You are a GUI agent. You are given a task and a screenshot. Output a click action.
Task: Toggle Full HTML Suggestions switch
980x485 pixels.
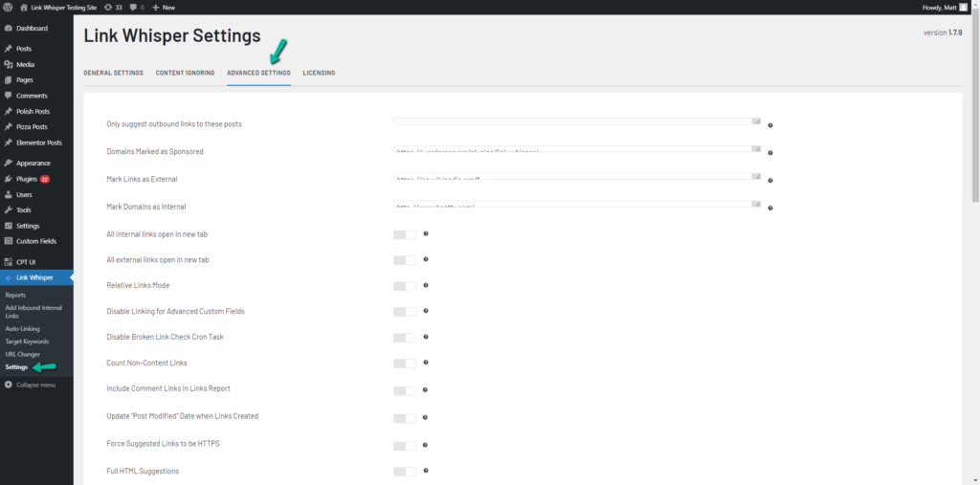405,472
